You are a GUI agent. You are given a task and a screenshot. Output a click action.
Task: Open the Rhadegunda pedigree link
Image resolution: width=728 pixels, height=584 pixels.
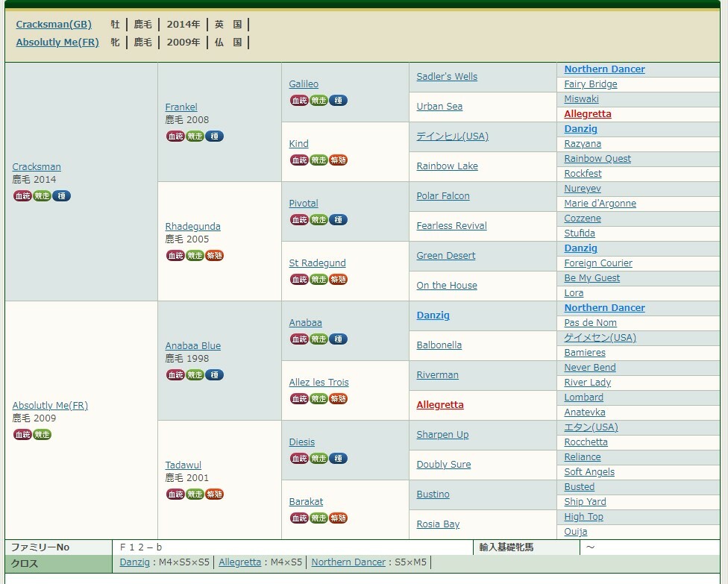tap(192, 227)
